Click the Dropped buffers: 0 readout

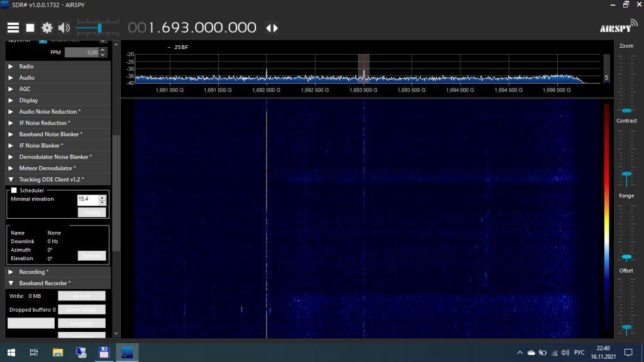(x=33, y=310)
